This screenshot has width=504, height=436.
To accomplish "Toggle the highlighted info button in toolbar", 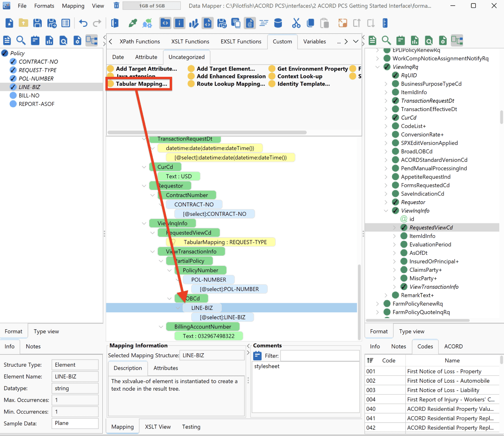I will pos(180,23).
